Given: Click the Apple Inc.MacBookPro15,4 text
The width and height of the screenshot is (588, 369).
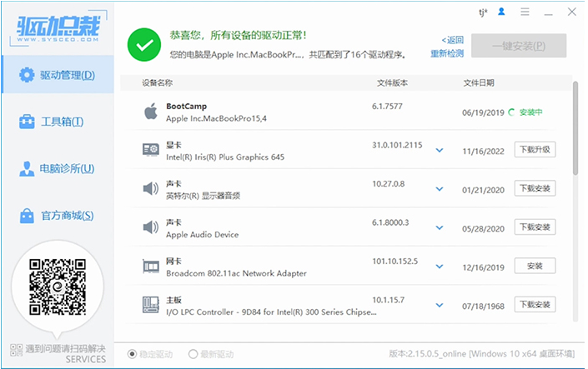Looking at the screenshot, I should tap(216, 118).
